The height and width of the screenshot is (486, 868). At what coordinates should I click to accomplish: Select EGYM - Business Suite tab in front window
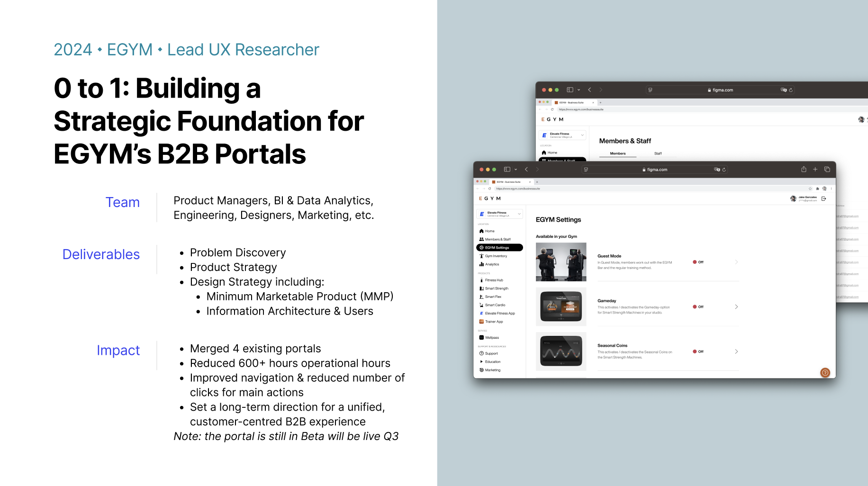pos(512,182)
